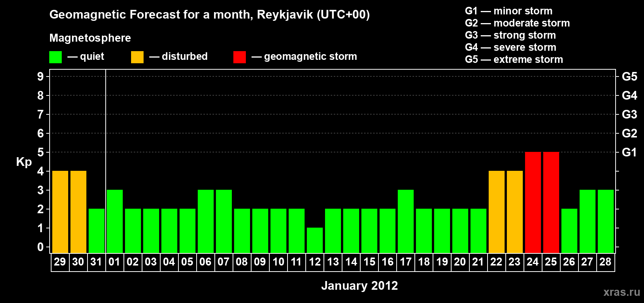Click the Kp axis title
The height and width of the screenshot is (303, 644).
(24, 162)
